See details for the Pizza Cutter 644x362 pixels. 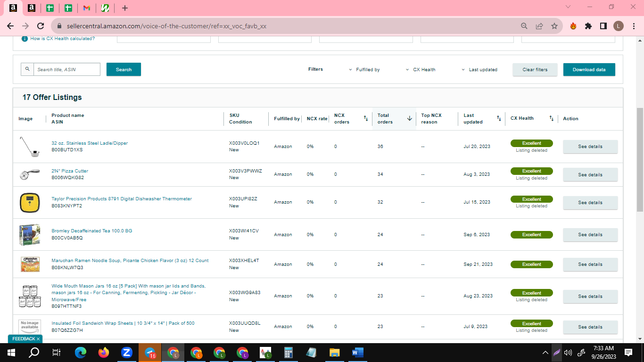tap(590, 174)
